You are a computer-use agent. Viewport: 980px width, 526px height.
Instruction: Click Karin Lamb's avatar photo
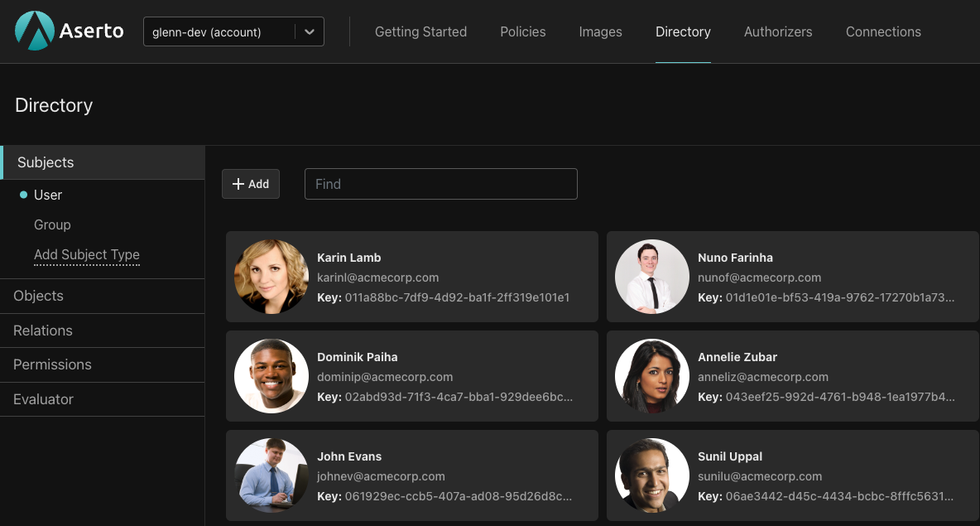point(271,277)
